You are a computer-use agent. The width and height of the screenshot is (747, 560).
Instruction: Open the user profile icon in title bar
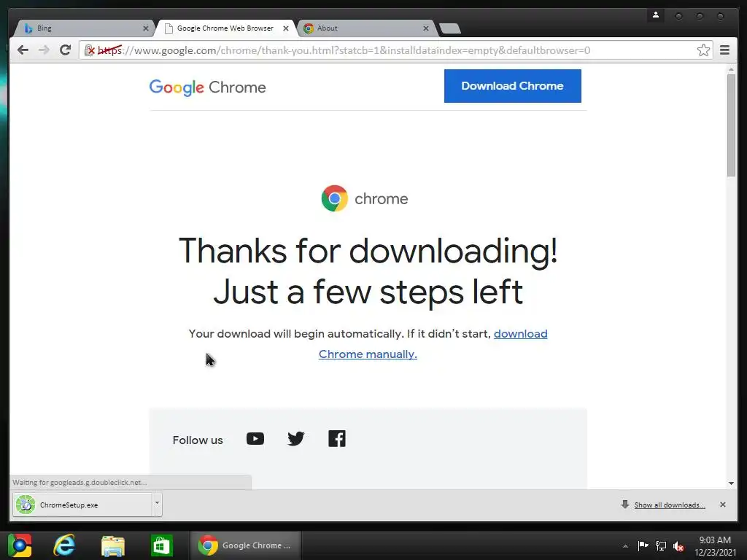pos(656,15)
